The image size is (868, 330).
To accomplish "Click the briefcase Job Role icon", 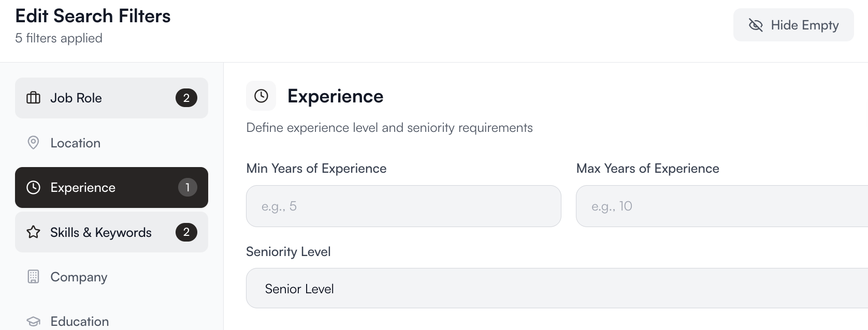I will point(33,98).
